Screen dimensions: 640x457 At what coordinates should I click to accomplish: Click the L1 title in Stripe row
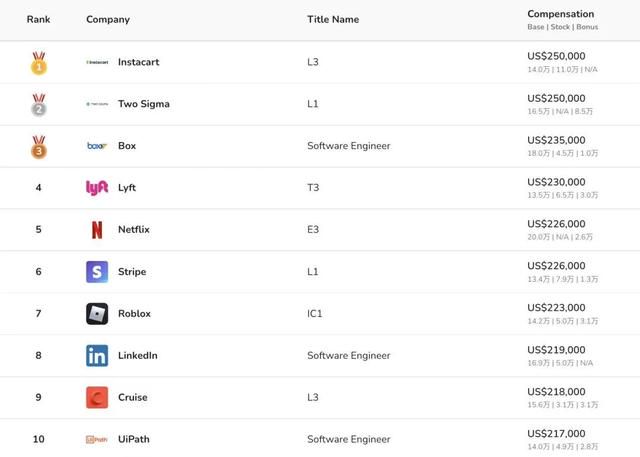pos(313,272)
